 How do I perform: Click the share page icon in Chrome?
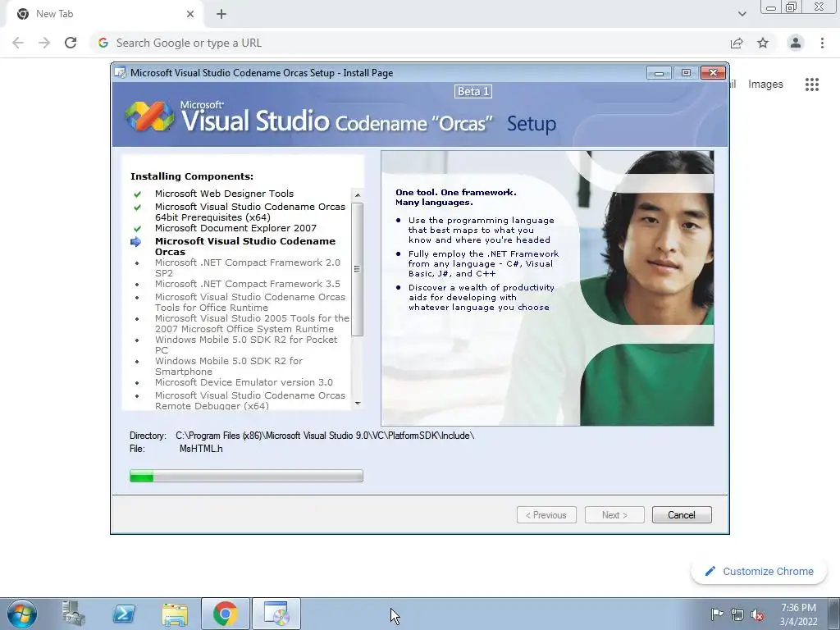click(737, 43)
